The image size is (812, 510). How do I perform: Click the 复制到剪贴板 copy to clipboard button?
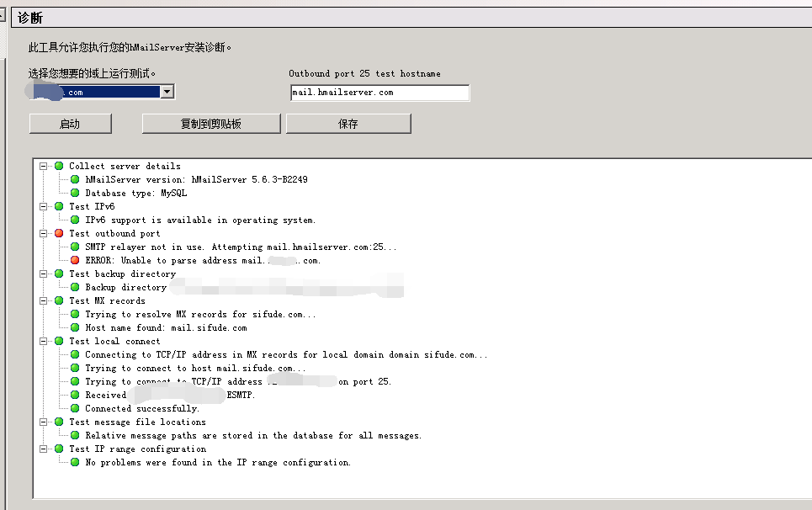[210, 124]
